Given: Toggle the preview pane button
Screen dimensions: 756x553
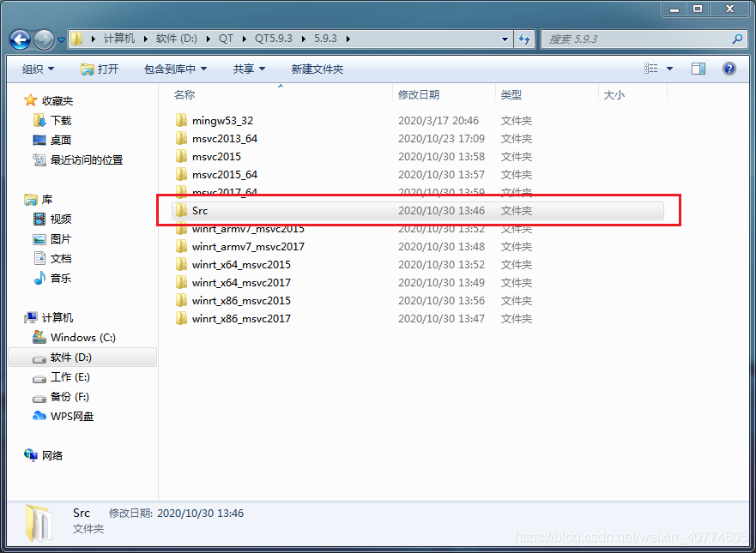Looking at the screenshot, I should [x=698, y=69].
